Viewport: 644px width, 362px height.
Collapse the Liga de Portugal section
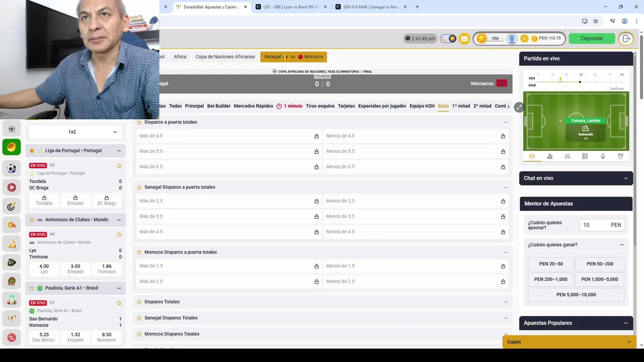pos(119,151)
